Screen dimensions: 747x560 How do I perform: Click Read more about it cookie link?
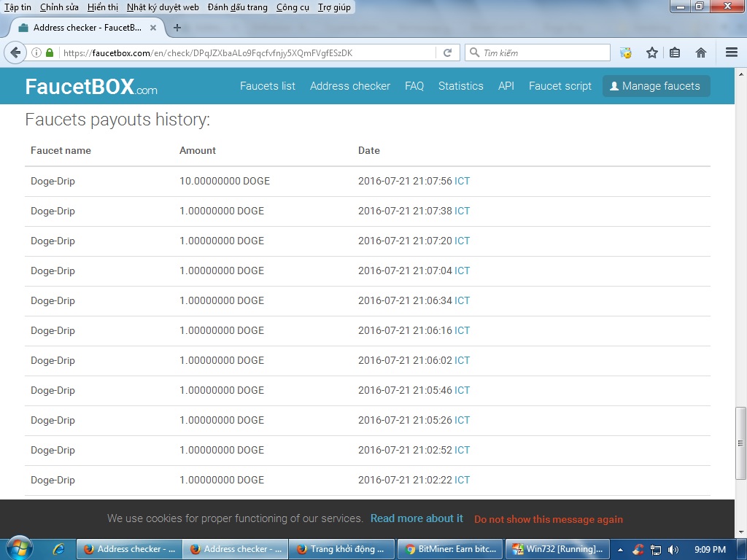click(x=417, y=518)
